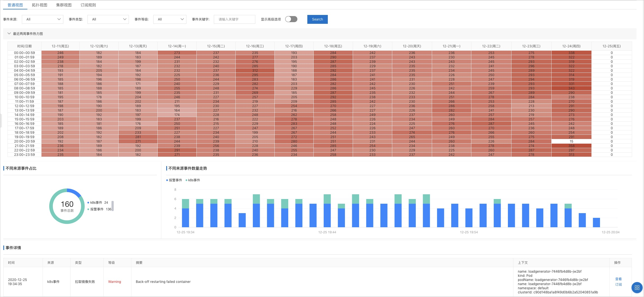
Task: Toggle the 显示高级选项 switch
Action: (291, 19)
